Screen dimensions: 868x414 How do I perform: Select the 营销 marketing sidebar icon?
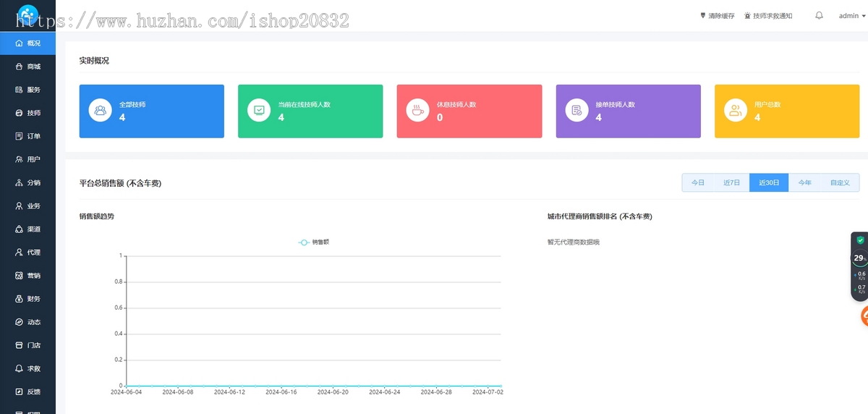20,276
